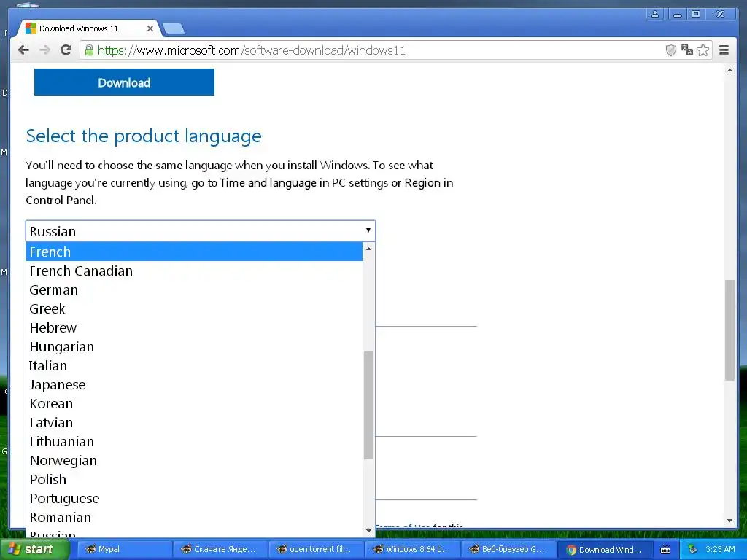Viewport: 747px width, 560px height.
Task: Select German in the language list
Action: tap(194, 289)
